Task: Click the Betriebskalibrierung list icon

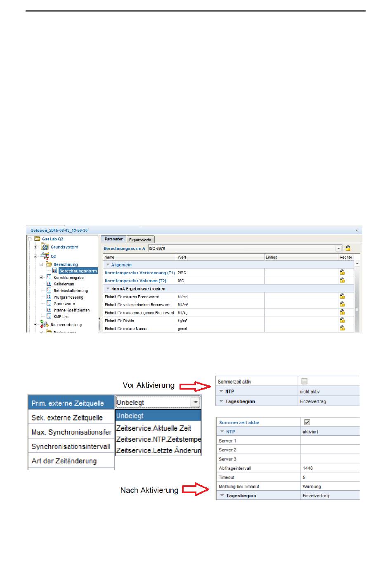Action: (49, 290)
